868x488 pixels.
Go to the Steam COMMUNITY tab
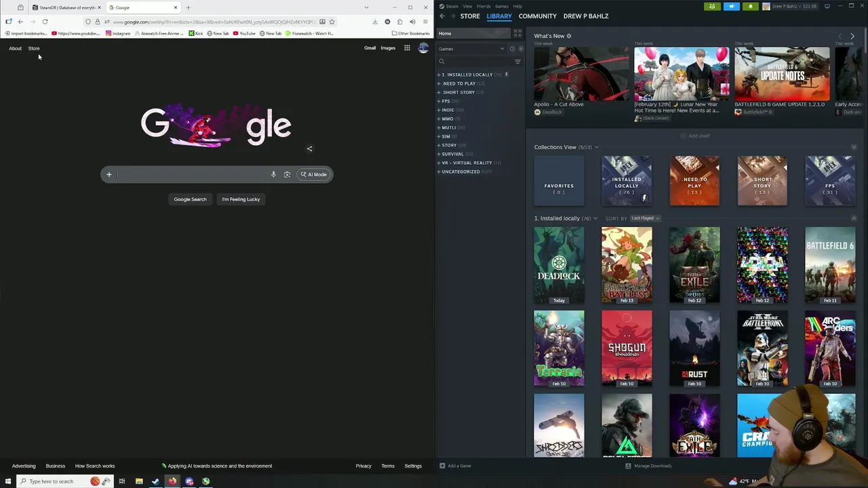(x=538, y=16)
